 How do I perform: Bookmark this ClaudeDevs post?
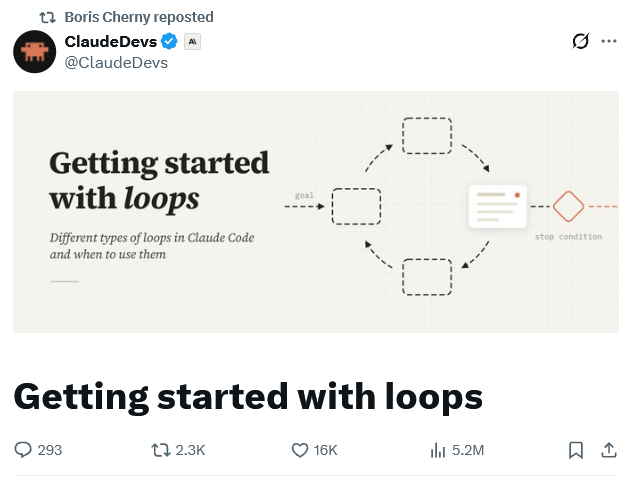pyautogui.click(x=576, y=450)
